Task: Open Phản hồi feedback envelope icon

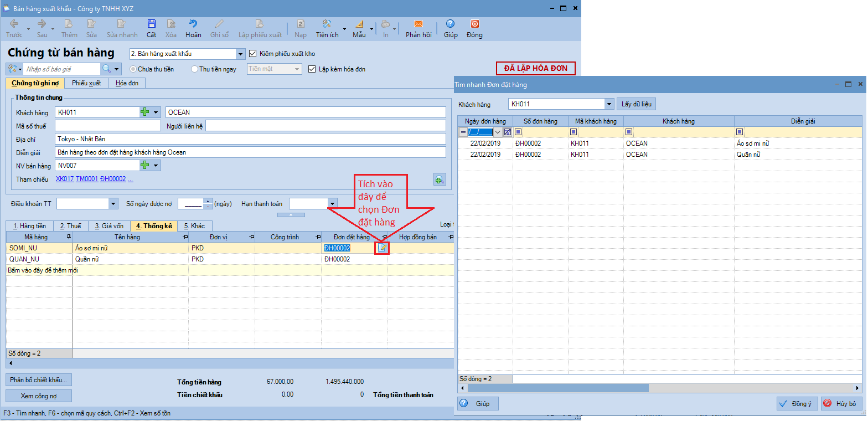Action: (418, 24)
